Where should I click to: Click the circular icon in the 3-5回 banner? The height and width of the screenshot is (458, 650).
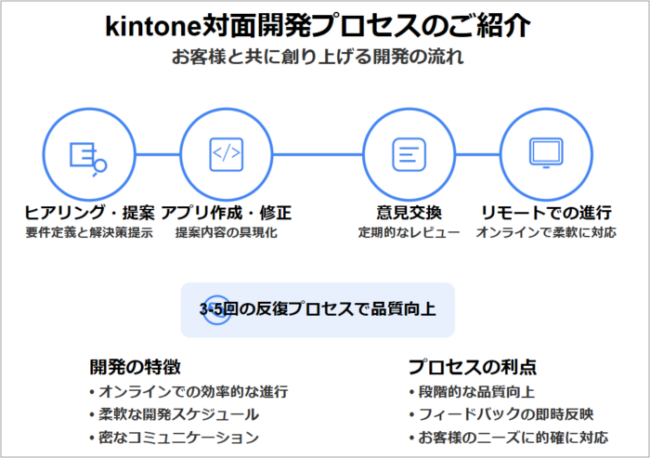(217, 310)
